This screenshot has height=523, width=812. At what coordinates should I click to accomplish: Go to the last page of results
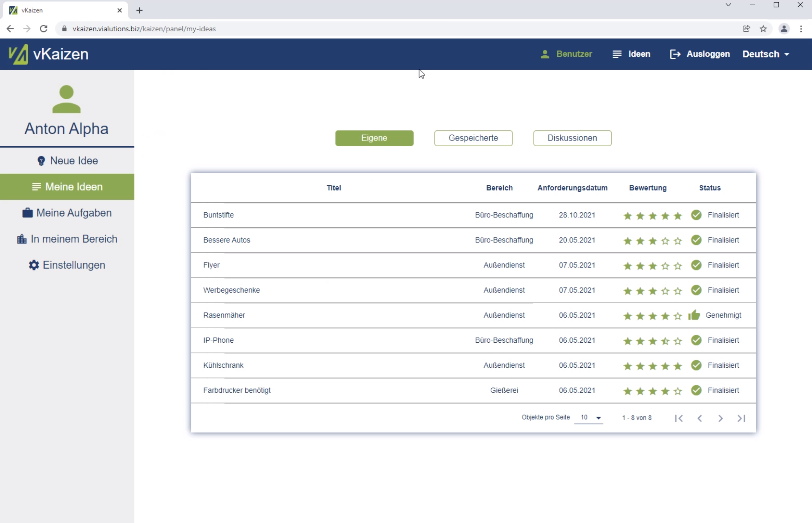741,418
